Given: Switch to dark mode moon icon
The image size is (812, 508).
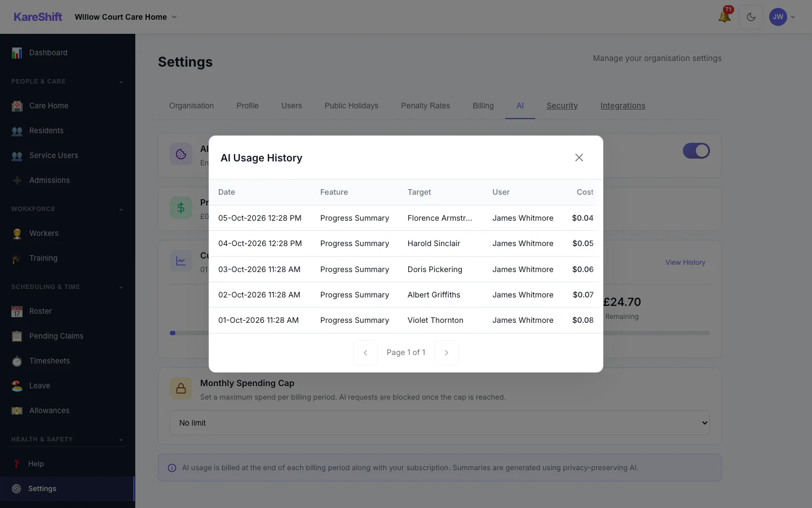Looking at the screenshot, I should pos(751,17).
